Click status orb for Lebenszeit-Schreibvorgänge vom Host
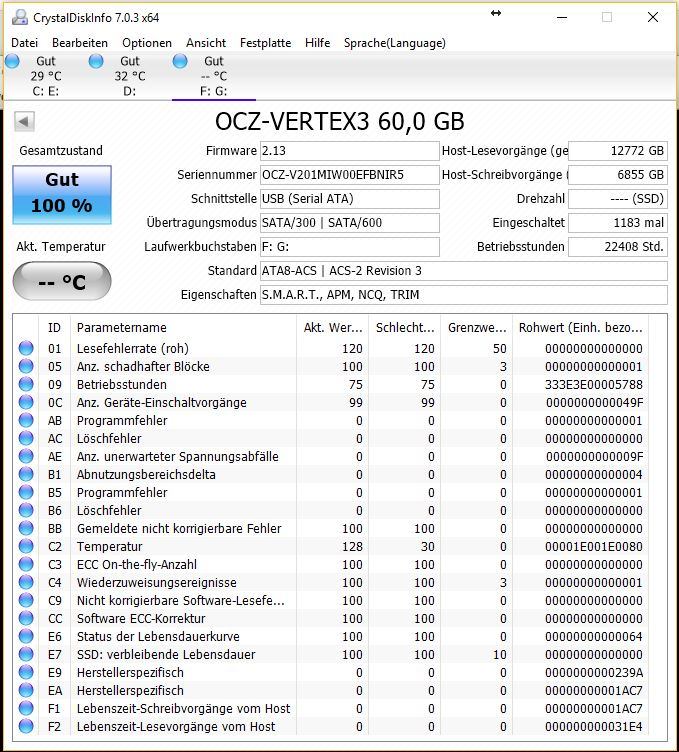Viewport: 679px width, 752px height. pos(26,708)
